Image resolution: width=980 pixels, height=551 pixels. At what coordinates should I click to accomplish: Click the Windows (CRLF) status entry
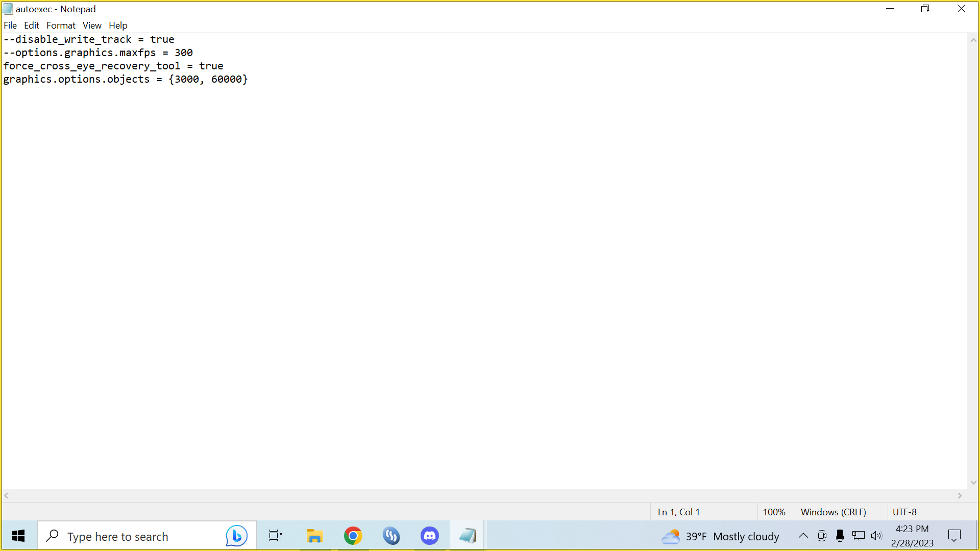(833, 512)
